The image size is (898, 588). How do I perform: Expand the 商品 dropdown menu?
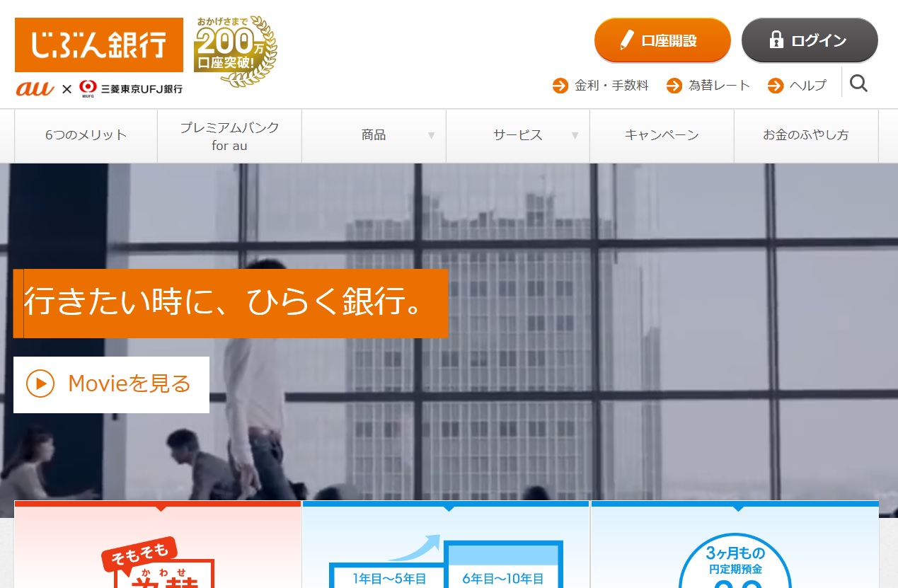(x=374, y=135)
